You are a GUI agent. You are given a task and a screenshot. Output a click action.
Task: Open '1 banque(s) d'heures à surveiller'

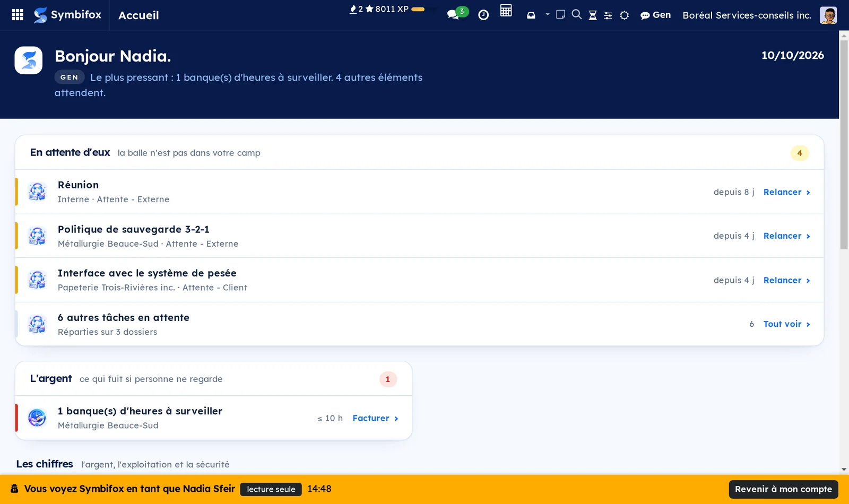[x=213, y=418]
